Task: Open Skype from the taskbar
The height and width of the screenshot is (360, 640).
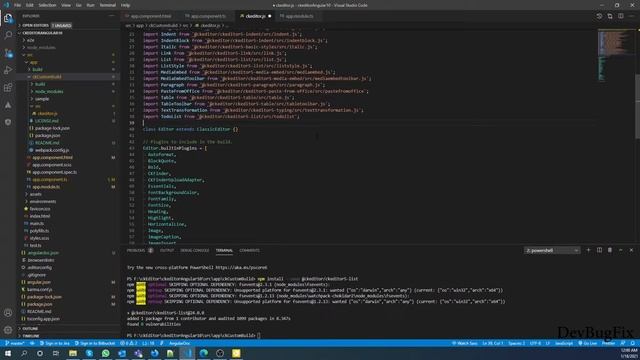Action: (x=89, y=353)
